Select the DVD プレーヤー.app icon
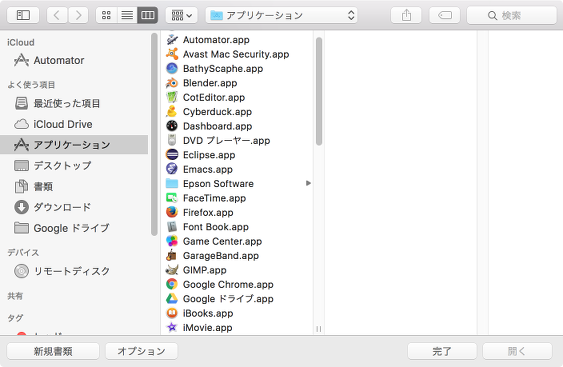Image resolution: width=563 pixels, height=367 pixels. 172,140
